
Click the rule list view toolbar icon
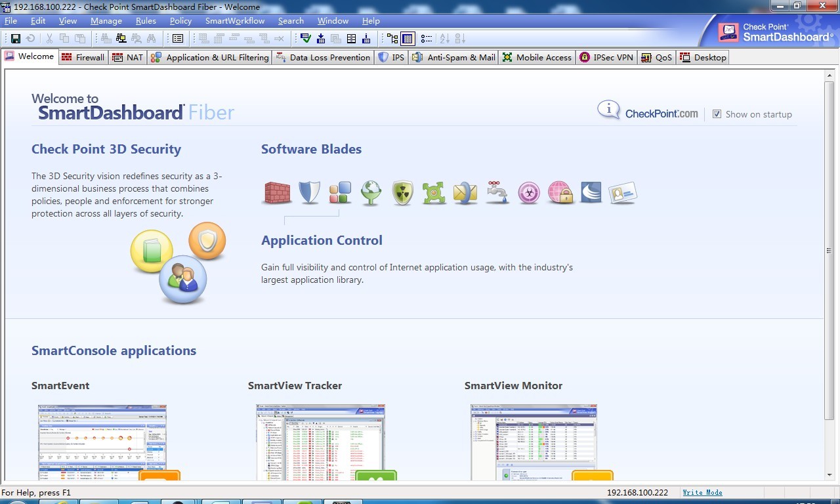(178, 39)
